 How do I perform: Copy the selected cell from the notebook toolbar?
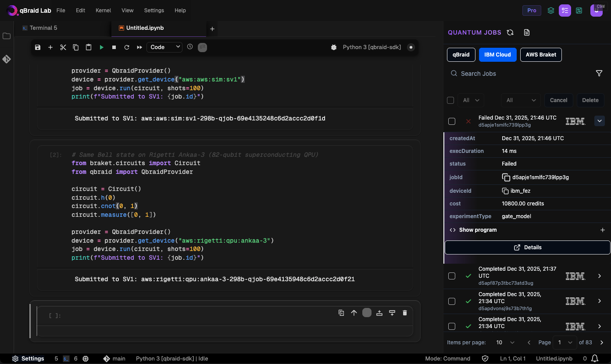point(76,47)
